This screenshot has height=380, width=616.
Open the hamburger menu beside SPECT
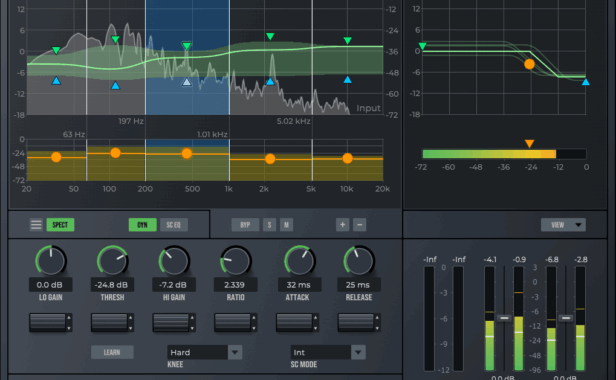tap(36, 225)
